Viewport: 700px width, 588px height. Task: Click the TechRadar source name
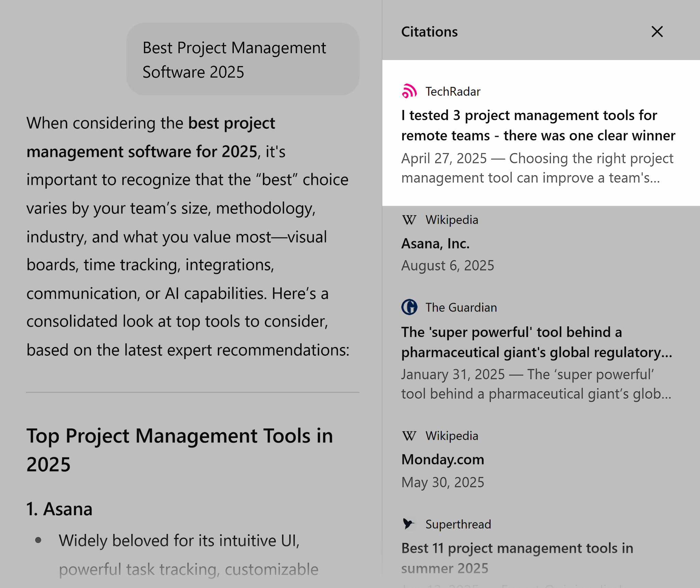[x=453, y=92]
